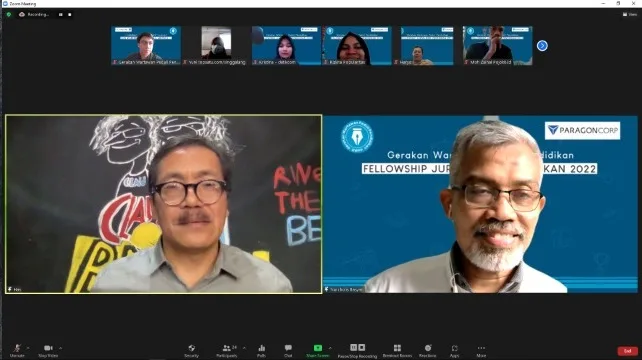Open the Chat panel

click(x=288, y=351)
